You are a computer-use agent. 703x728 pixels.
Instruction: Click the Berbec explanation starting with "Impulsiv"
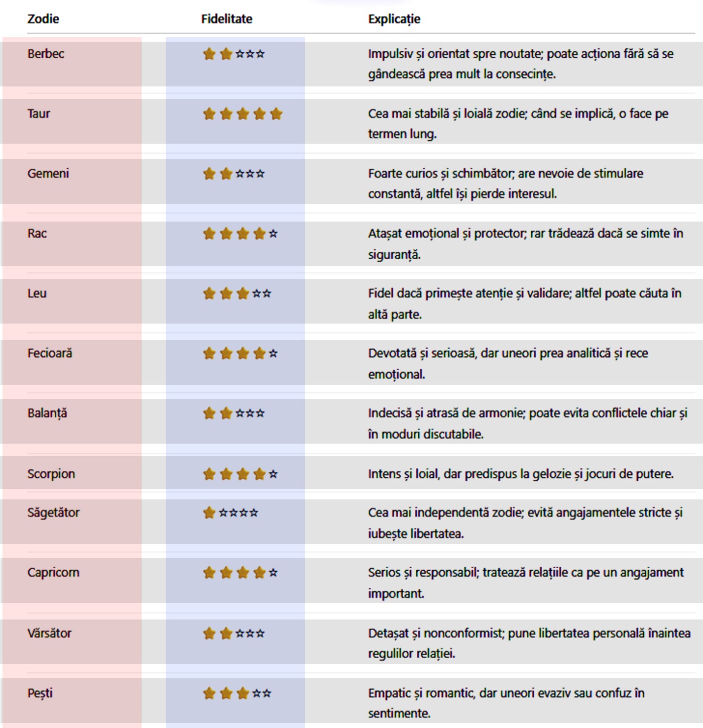click(520, 64)
